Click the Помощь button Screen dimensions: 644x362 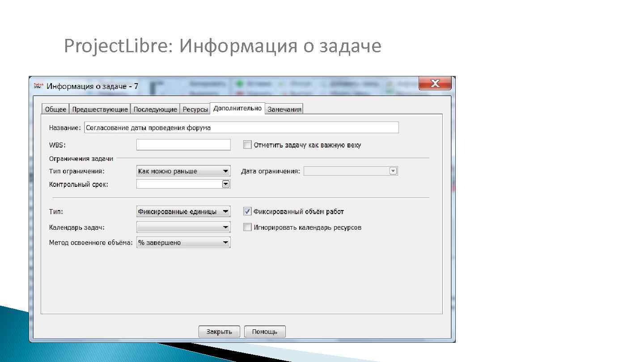click(x=265, y=332)
